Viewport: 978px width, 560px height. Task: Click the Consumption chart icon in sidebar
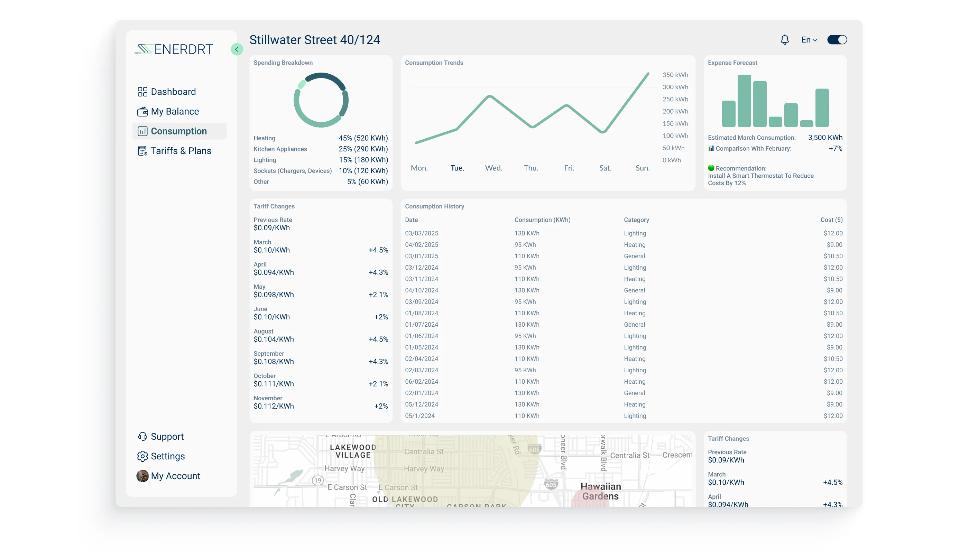pos(142,131)
